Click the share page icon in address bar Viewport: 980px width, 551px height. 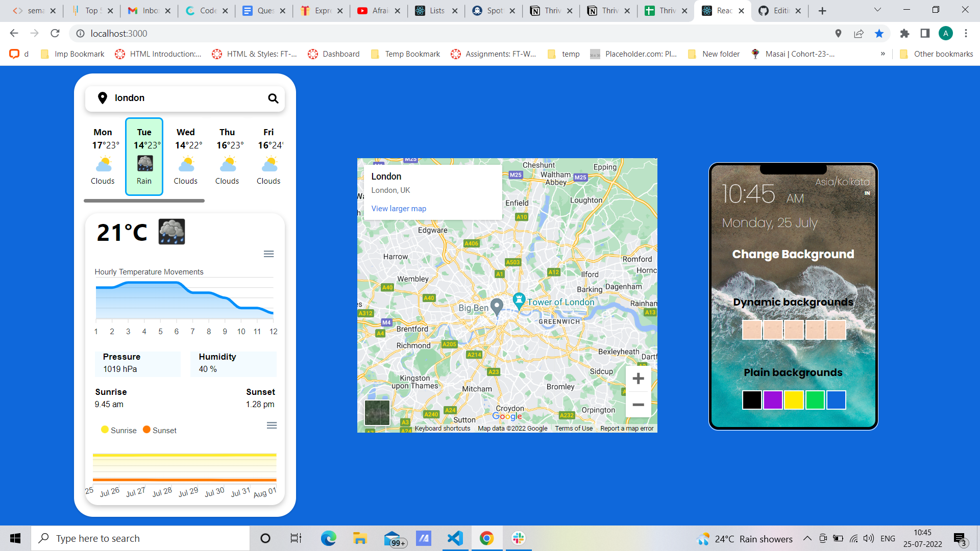click(x=859, y=34)
